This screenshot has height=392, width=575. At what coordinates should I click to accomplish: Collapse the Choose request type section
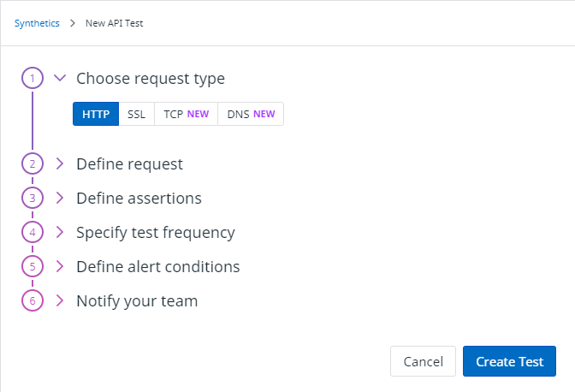[x=60, y=78]
